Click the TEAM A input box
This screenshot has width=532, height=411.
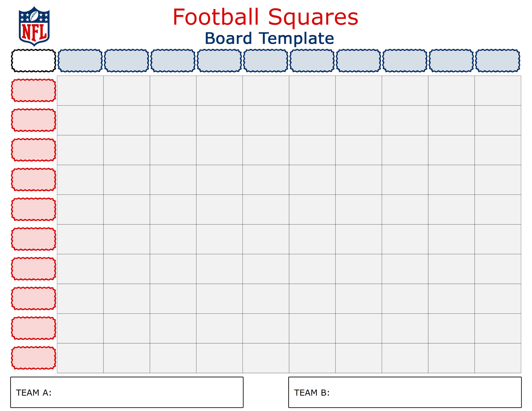pyautogui.click(x=127, y=393)
